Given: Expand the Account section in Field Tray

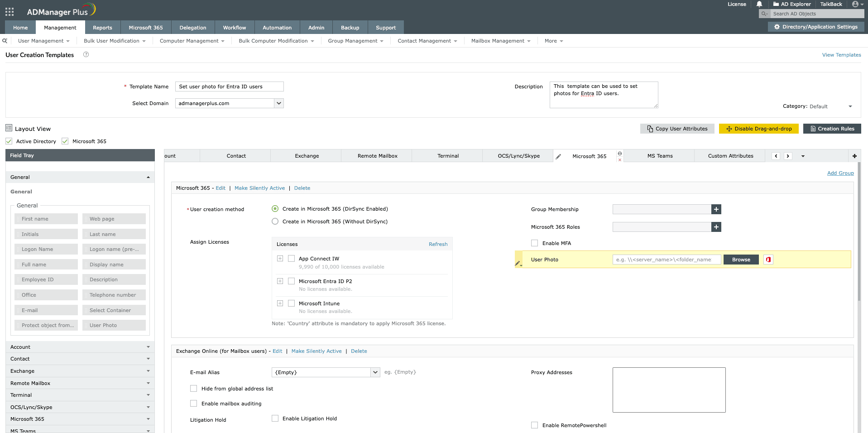Looking at the screenshot, I should [x=80, y=347].
